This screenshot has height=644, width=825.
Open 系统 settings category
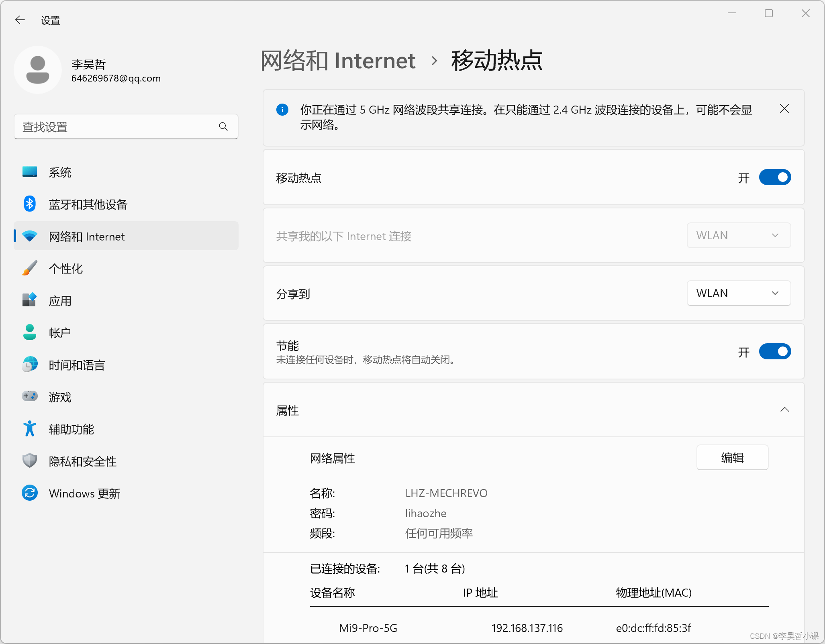(x=60, y=172)
